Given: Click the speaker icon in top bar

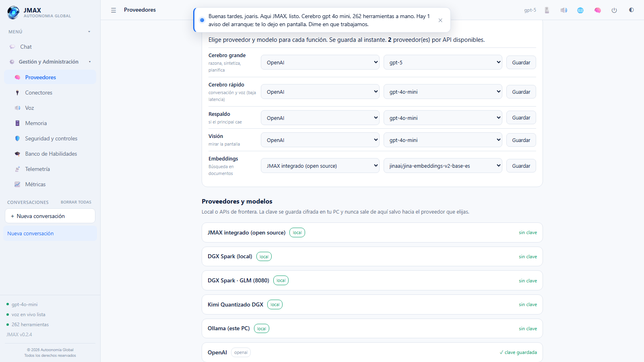Looking at the screenshot, I should click(564, 10).
